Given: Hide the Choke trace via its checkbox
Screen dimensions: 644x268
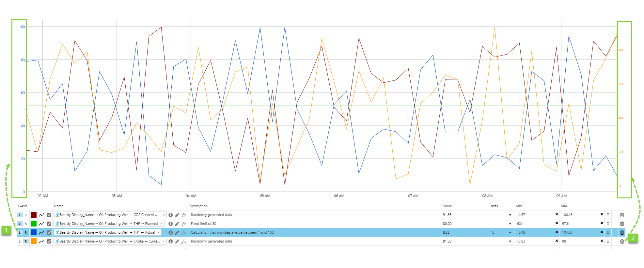Looking at the screenshot, I should pos(49,241).
